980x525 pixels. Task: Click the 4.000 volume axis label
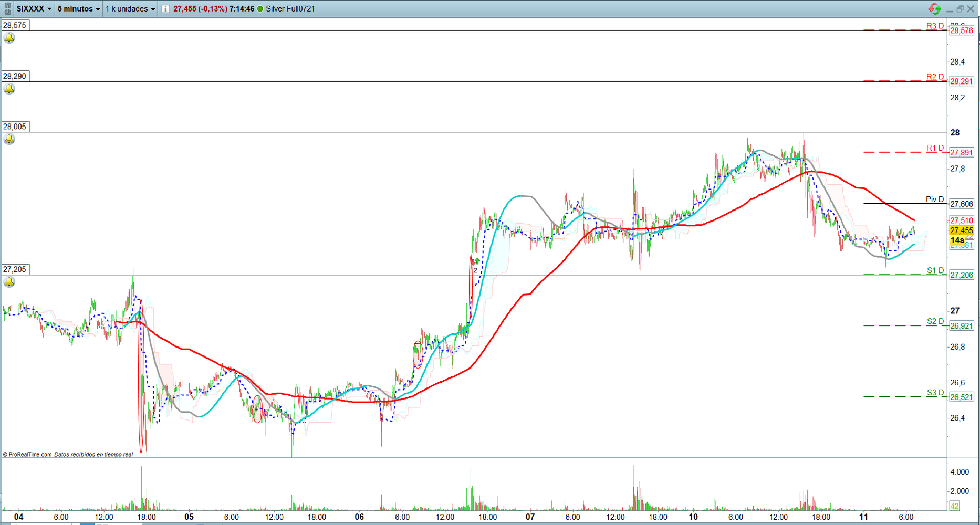(960, 472)
